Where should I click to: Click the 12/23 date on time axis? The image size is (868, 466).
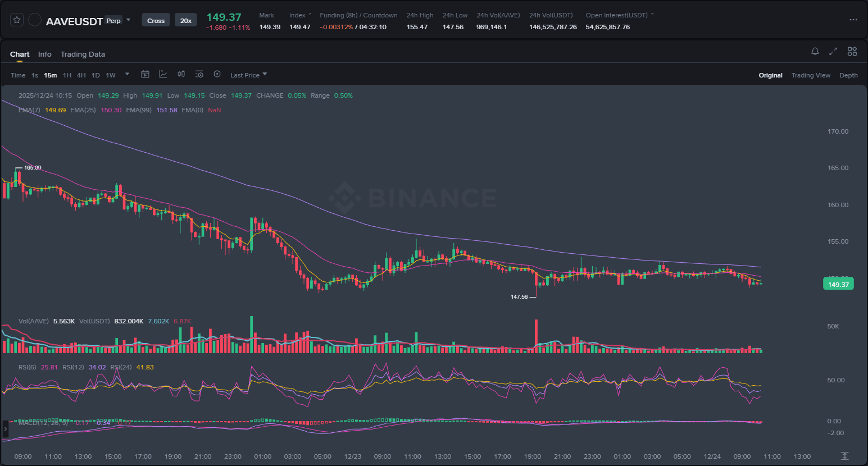pos(353,456)
